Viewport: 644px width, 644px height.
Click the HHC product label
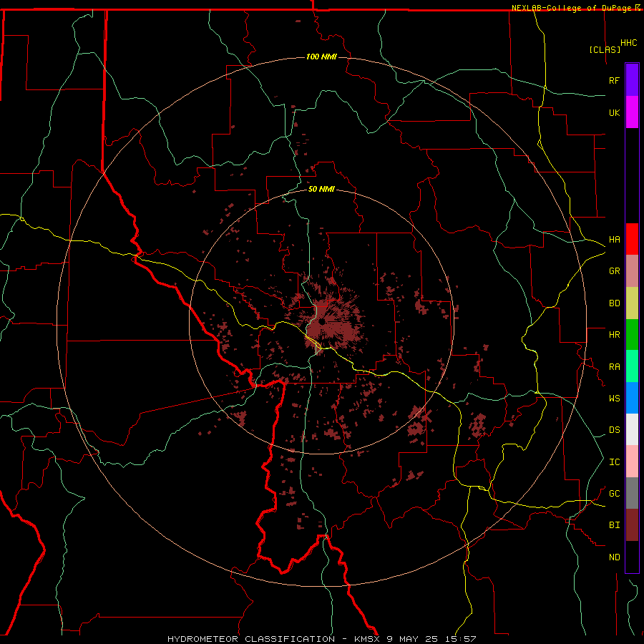point(628,43)
